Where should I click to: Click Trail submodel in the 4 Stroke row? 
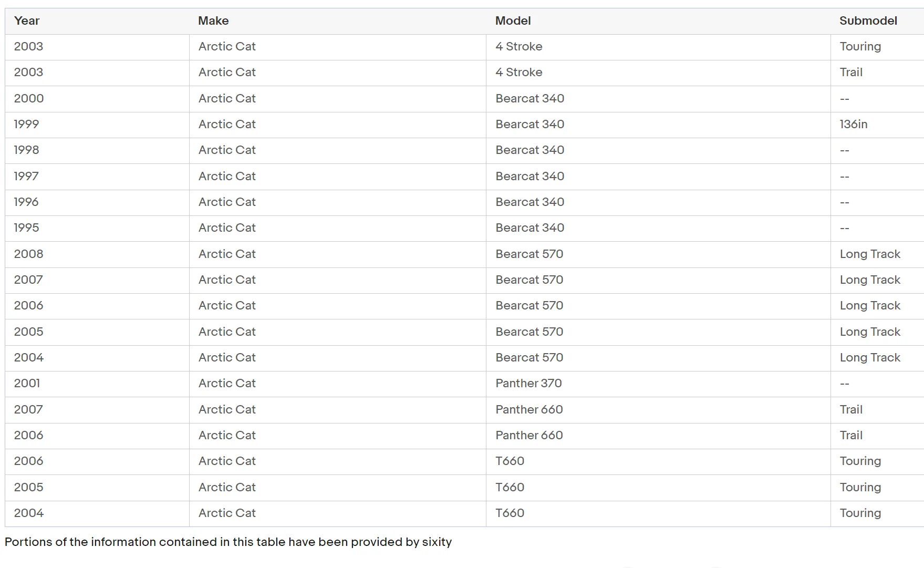click(x=851, y=73)
